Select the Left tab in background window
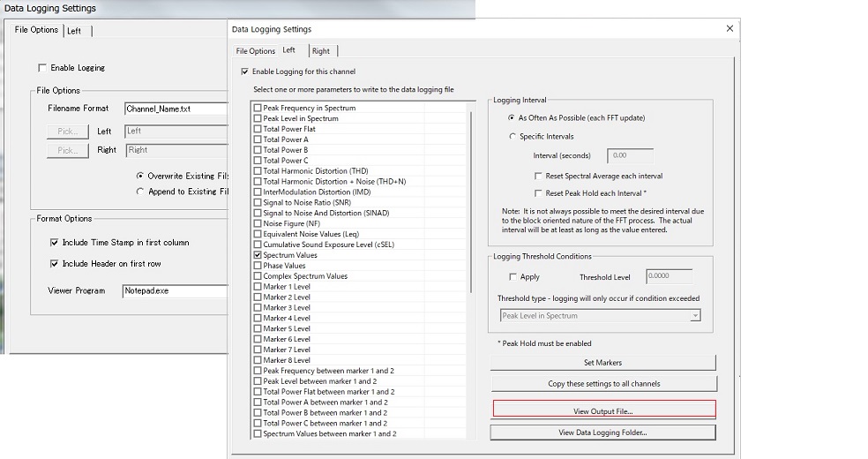The width and height of the screenshot is (868, 459). pos(74,31)
